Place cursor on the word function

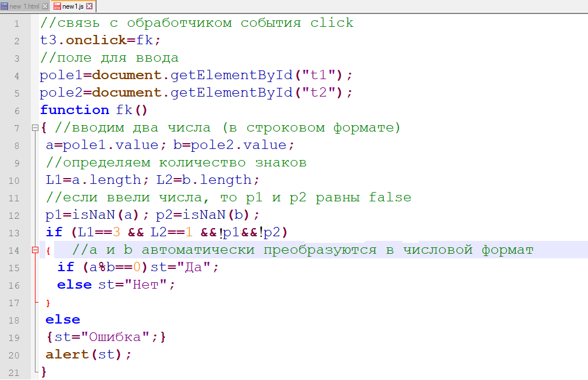(74, 111)
